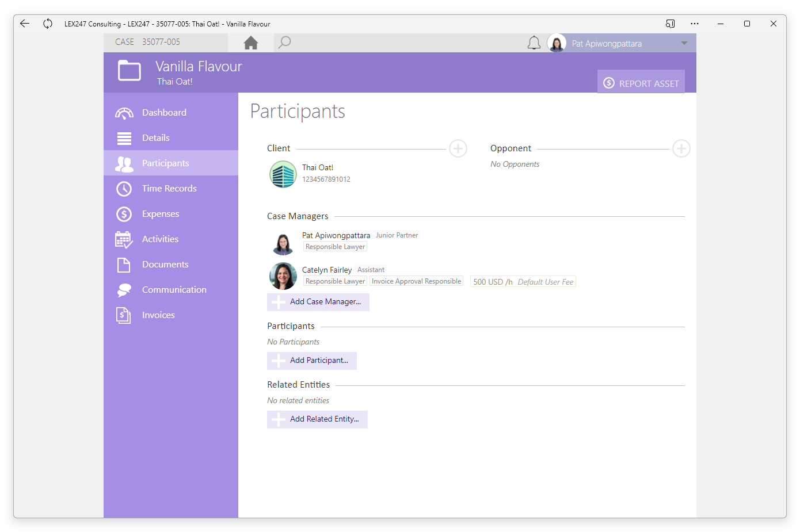
Task: Click Catelyn Fairley name
Action: tap(327, 270)
